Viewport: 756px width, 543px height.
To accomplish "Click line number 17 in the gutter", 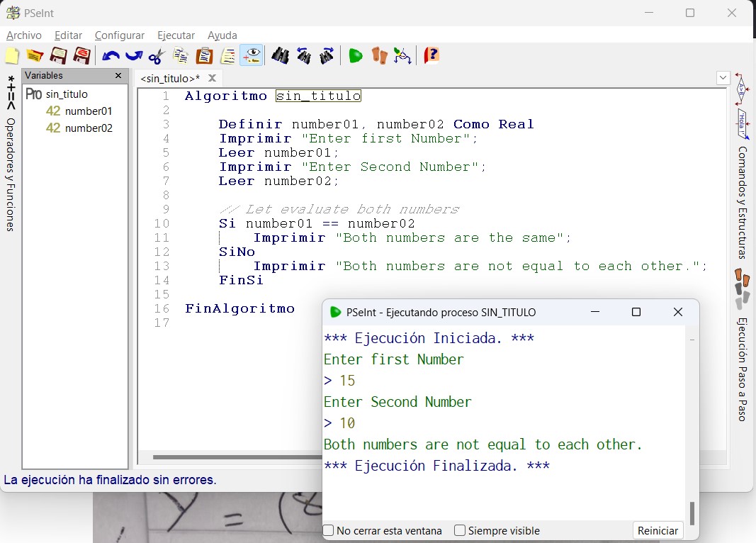I will 162,323.
